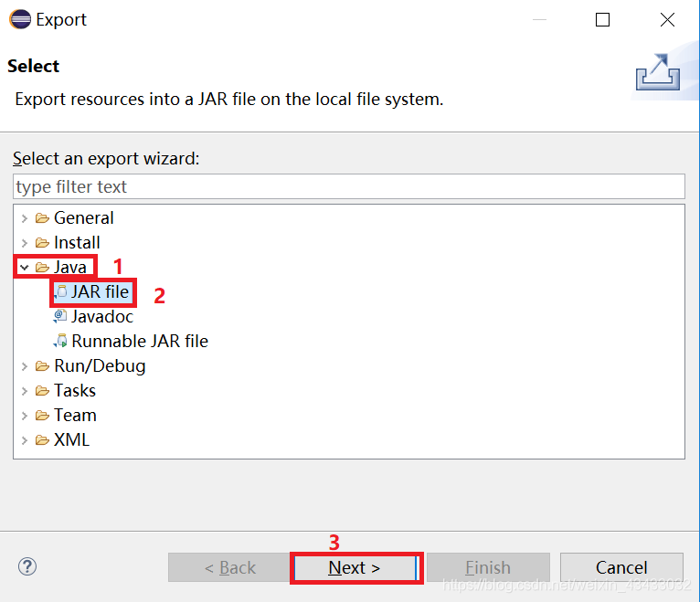Screen dimensions: 700x602
Task: Select the Tasks tree label
Action: [x=75, y=390]
